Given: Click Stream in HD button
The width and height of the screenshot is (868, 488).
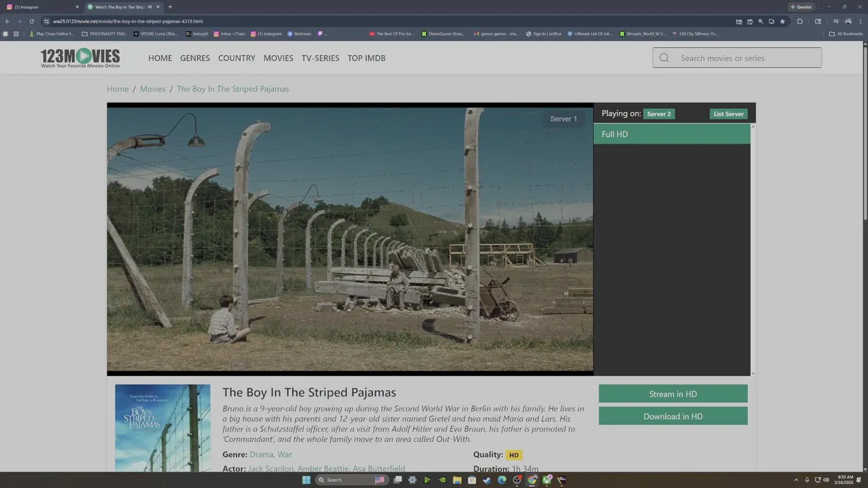Looking at the screenshot, I should pos(673,394).
